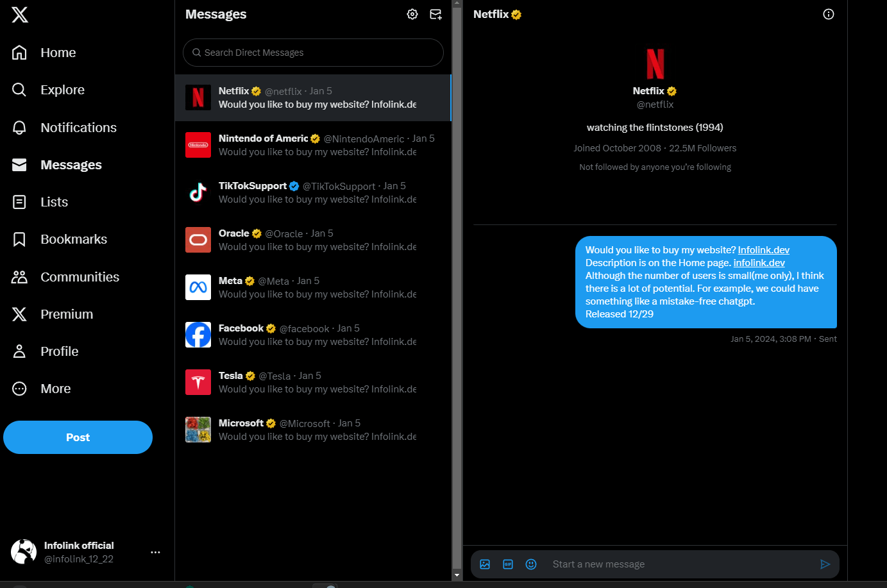Click the message list scrollbar down arrow
Image resolution: width=887 pixels, height=588 pixels.
(x=457, y=575)
